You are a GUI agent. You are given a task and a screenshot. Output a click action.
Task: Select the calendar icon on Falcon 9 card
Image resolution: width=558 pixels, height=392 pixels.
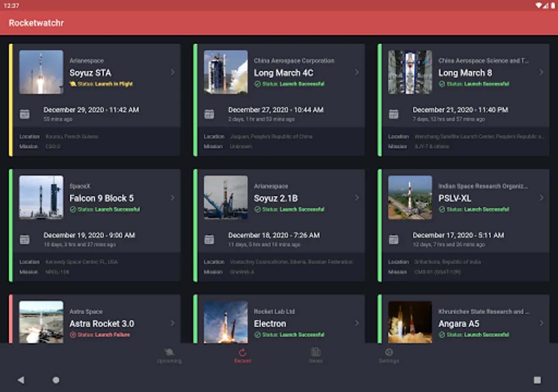click(x=25, y=240)
